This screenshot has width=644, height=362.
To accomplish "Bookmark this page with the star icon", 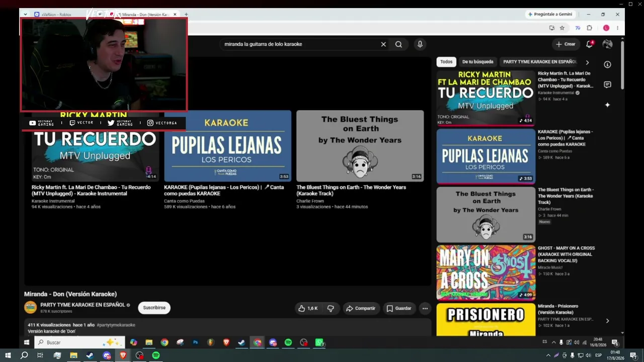I will click(x=562, y=28).
